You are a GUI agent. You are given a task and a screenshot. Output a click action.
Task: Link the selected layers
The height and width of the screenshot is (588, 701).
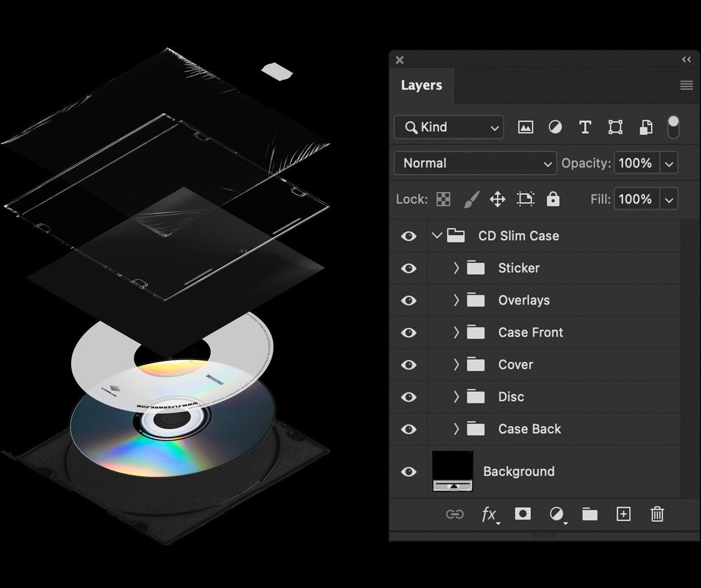pyautogui.click(x=456, y=514)
